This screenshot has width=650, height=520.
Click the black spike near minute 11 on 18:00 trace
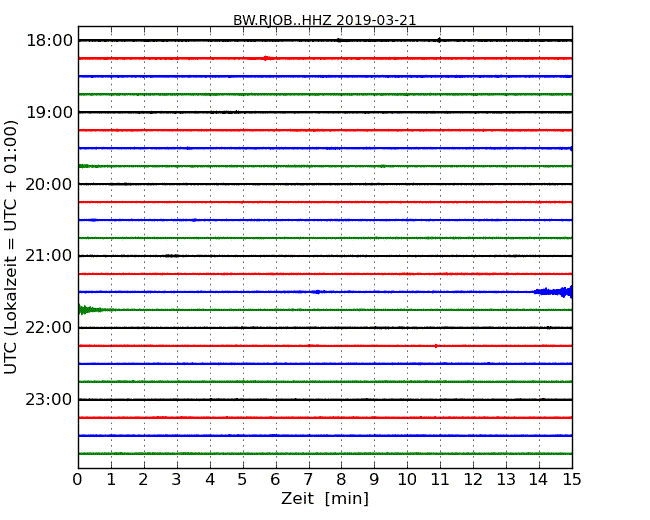pyautogui.click(x=439, y=40)
